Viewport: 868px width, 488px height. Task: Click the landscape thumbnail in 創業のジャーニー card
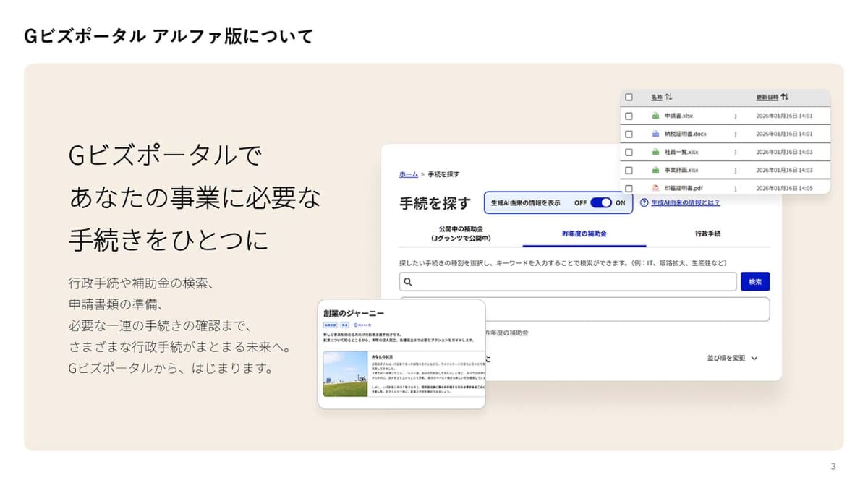pyautogui.click(x=344, y=374)
